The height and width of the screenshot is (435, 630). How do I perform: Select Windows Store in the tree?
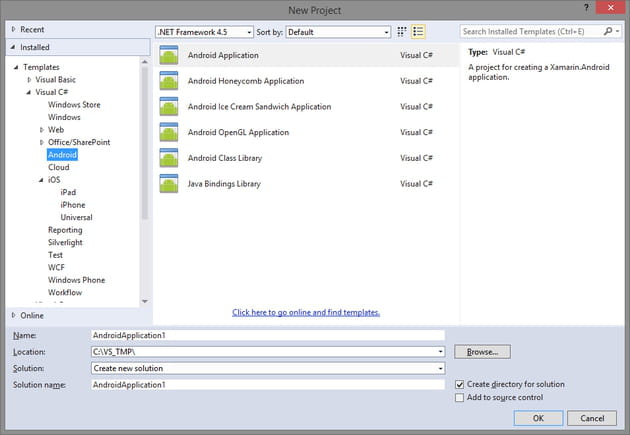74,105
